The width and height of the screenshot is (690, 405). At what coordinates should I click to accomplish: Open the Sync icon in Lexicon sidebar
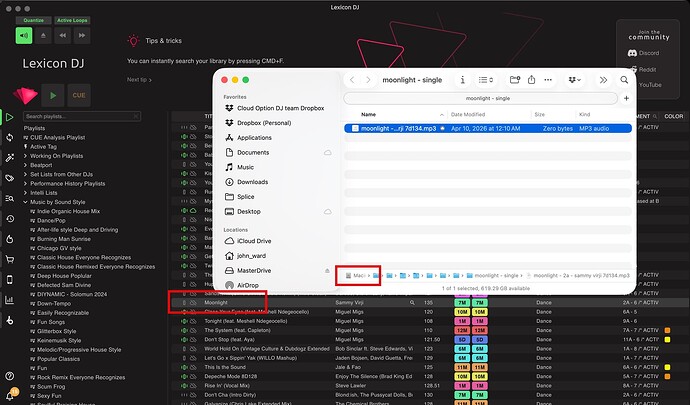click(9, 137)
